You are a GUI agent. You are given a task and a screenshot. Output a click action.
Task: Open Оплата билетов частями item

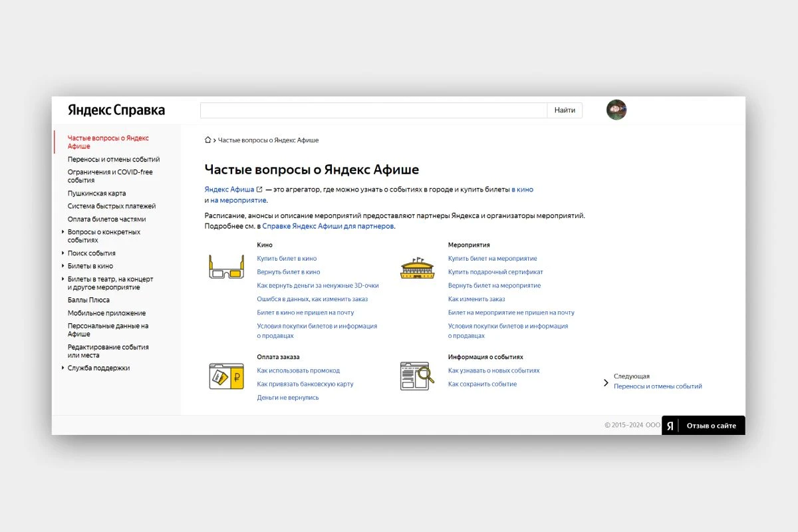pos(107,219)
